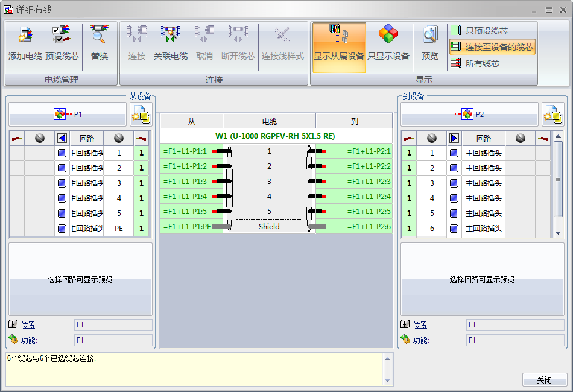Click the blue square icon in the PE row
Image resolution: width=573 pixels, height=392 pixels.
click(x=62, y=229)
